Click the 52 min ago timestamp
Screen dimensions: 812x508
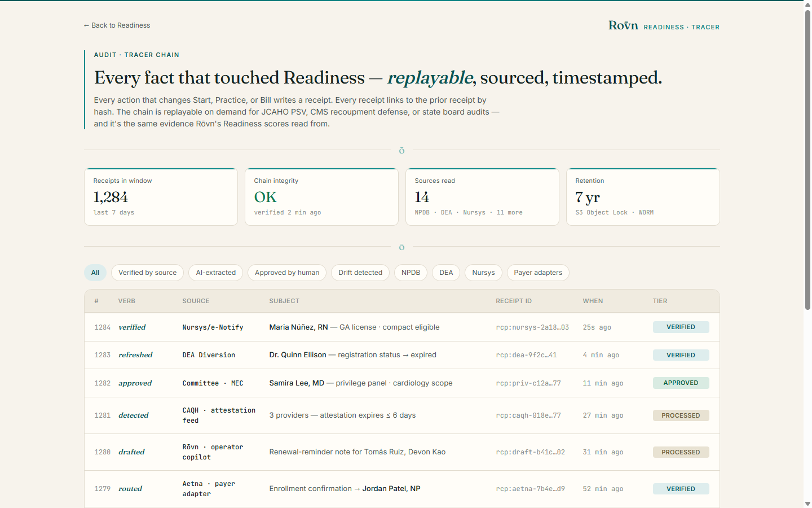point(603,489)
